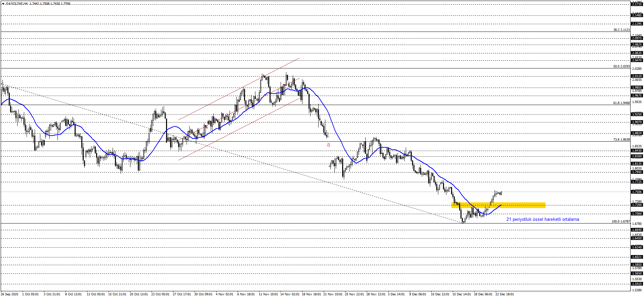644x298 pixels.
Task: Click the 1.8820 price level tag
Action: click(637, 133)
